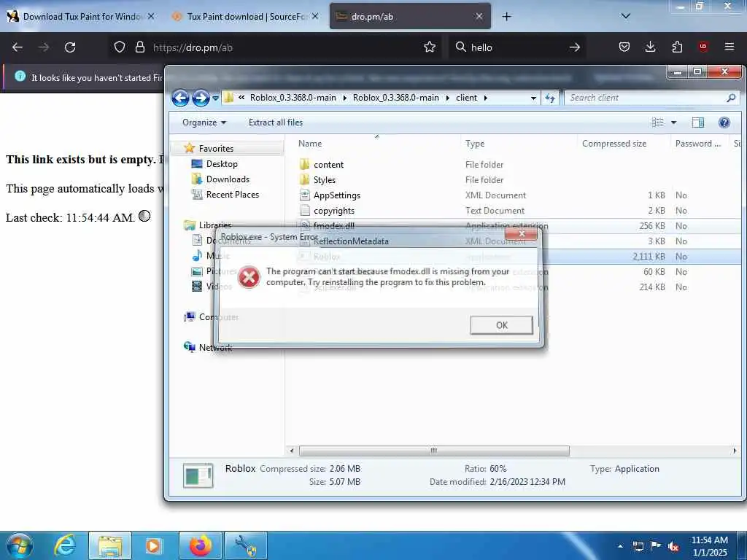The width and height of the screenshot is (747, 560).
Task: Click the uBlock Origin red icon
Action: 703,47
